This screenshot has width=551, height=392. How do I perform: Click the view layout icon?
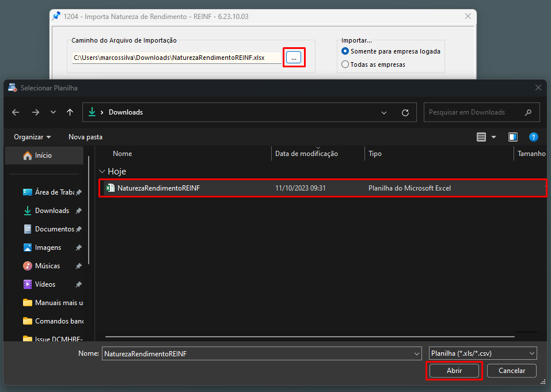point(481,137)
